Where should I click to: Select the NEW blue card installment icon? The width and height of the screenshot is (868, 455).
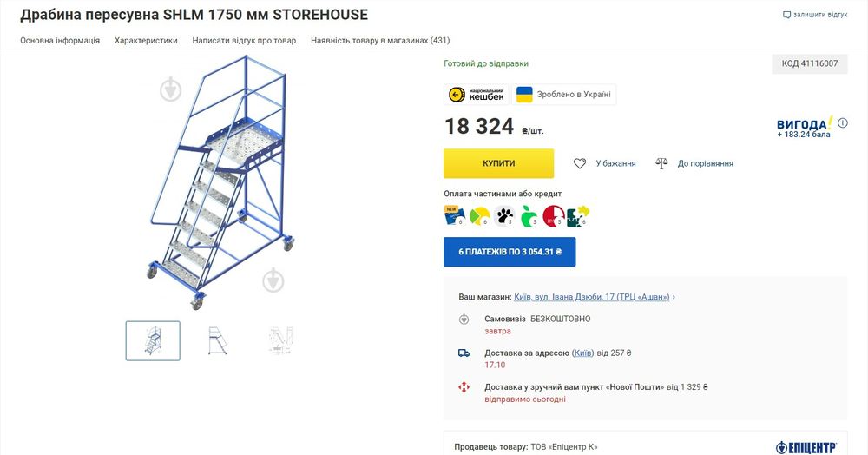(453, 216)
